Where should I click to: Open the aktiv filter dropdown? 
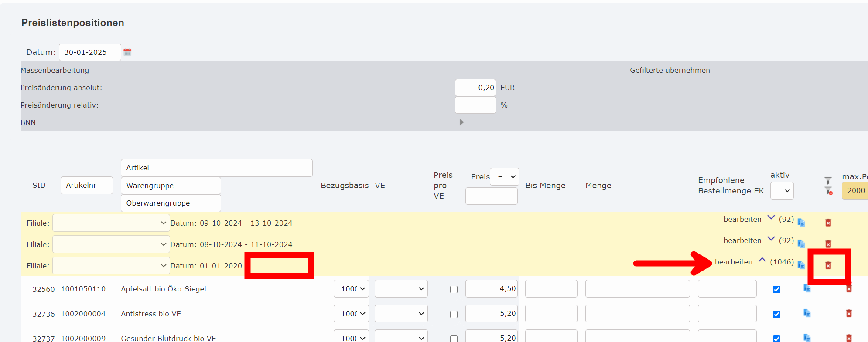tap(782, 191)
